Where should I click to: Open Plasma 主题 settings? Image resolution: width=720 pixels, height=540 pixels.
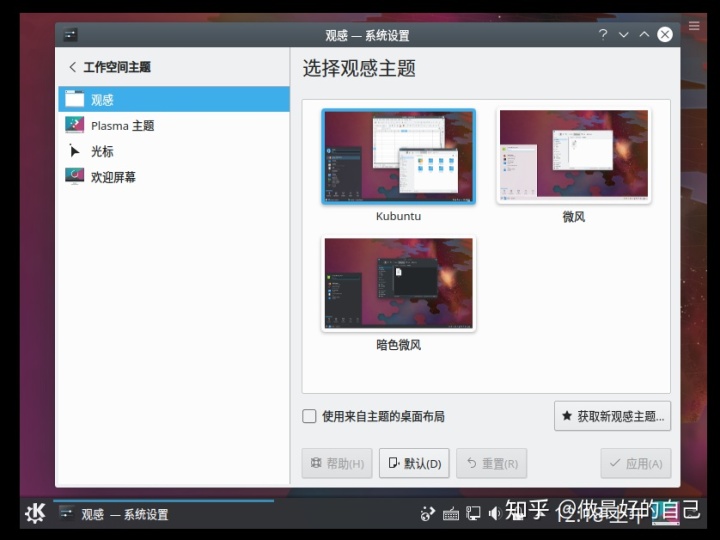coord(174,125)
